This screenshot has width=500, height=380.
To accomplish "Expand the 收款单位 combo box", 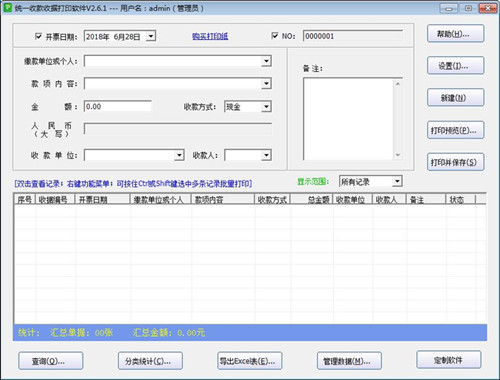I will point(179,155).
